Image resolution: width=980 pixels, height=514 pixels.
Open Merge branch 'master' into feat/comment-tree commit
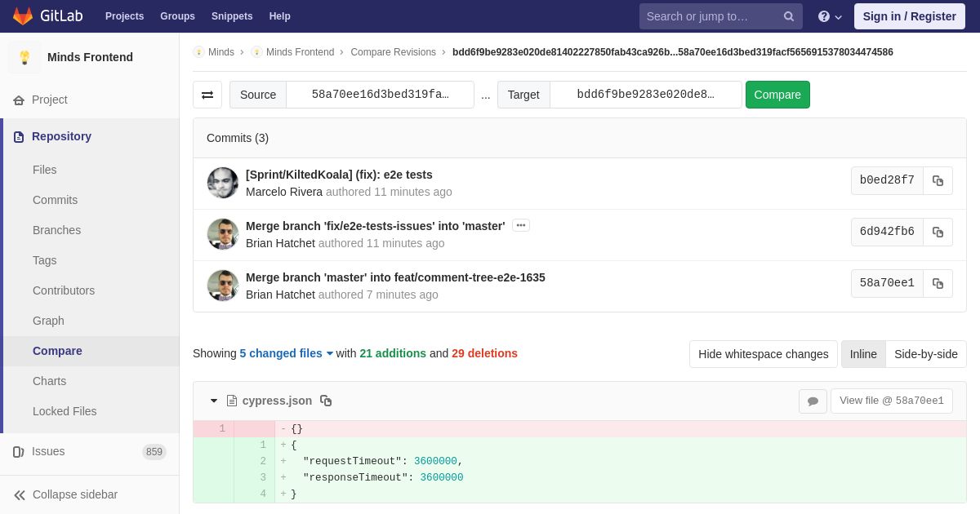(395, 277)
